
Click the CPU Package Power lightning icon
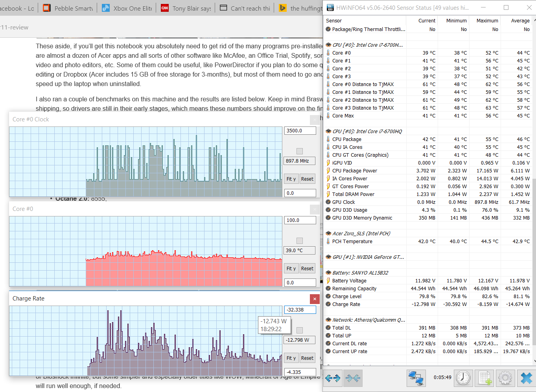pos(328,170)
